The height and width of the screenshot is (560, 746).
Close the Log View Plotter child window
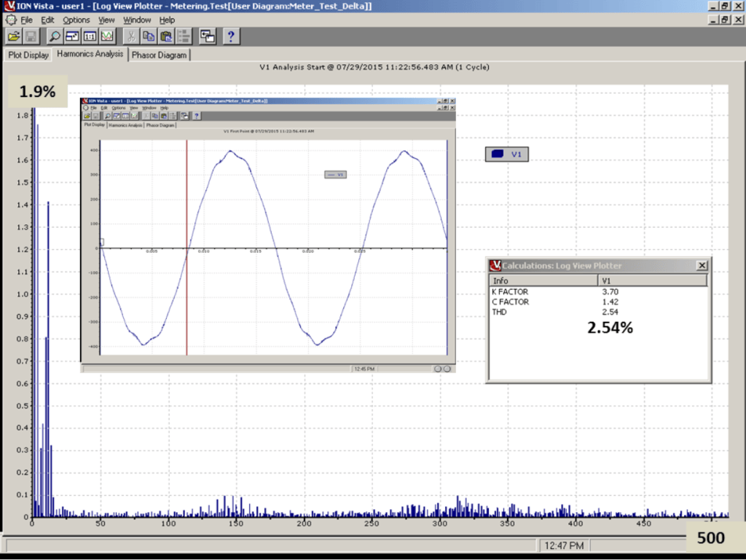point(738,20)
